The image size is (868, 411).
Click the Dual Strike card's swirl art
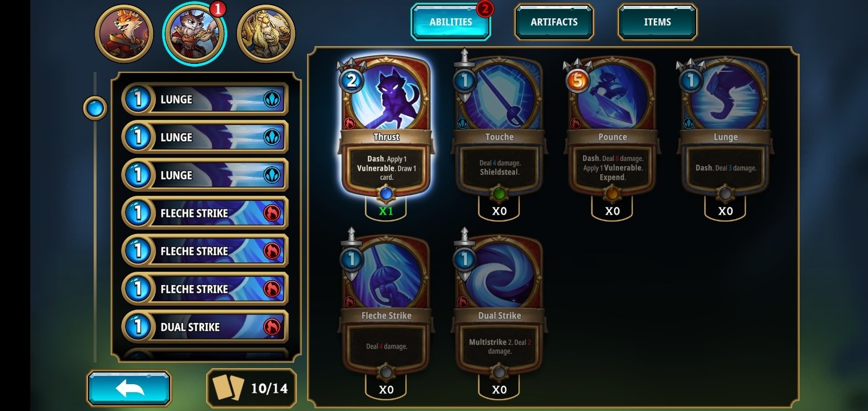tap(500, 273)
